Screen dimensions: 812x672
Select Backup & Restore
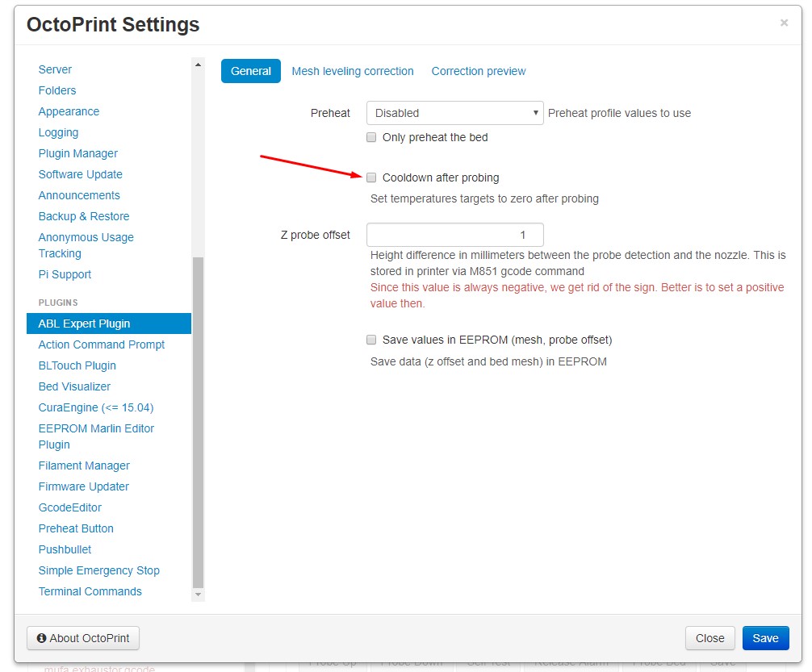coord(84,216)
